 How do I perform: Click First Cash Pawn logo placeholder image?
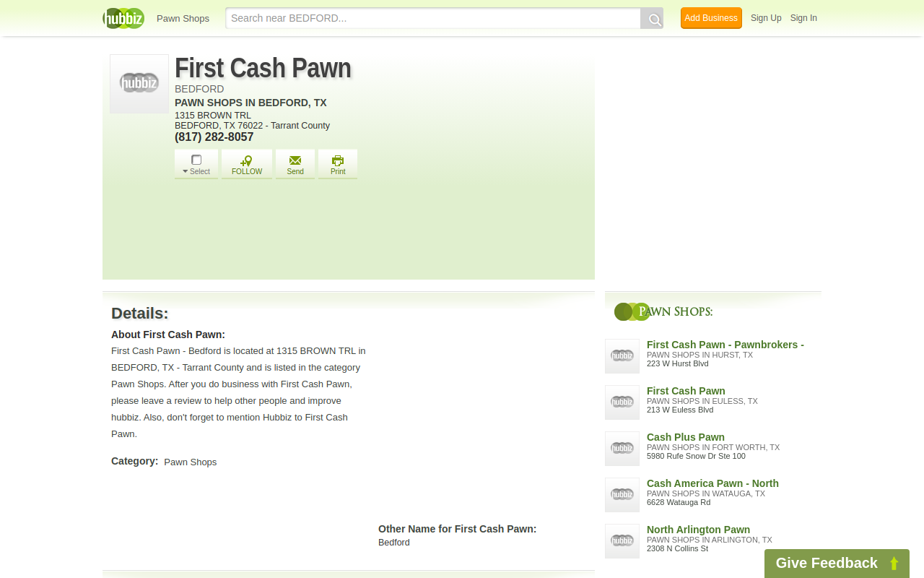point(139,84)
